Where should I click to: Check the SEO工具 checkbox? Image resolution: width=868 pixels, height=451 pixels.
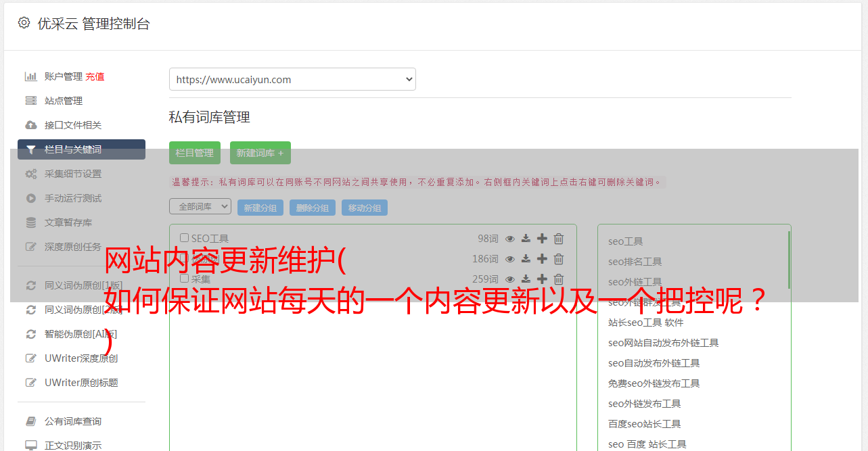[184, 238]
